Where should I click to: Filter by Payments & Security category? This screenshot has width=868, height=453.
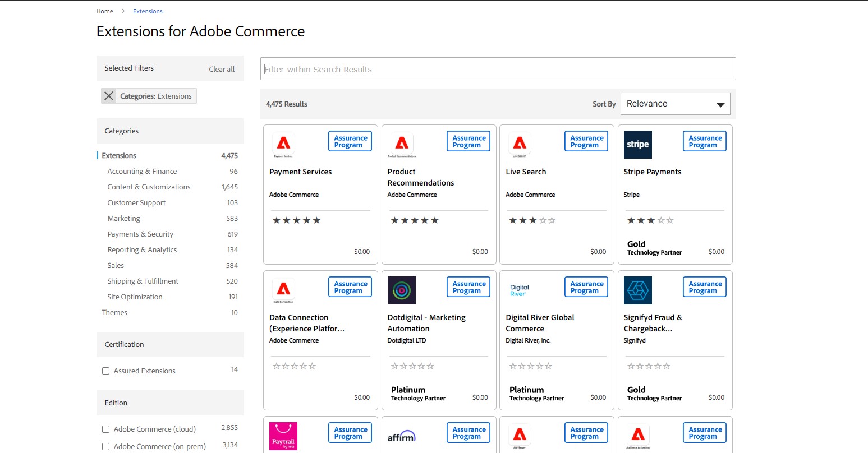(x=140, y=234)
